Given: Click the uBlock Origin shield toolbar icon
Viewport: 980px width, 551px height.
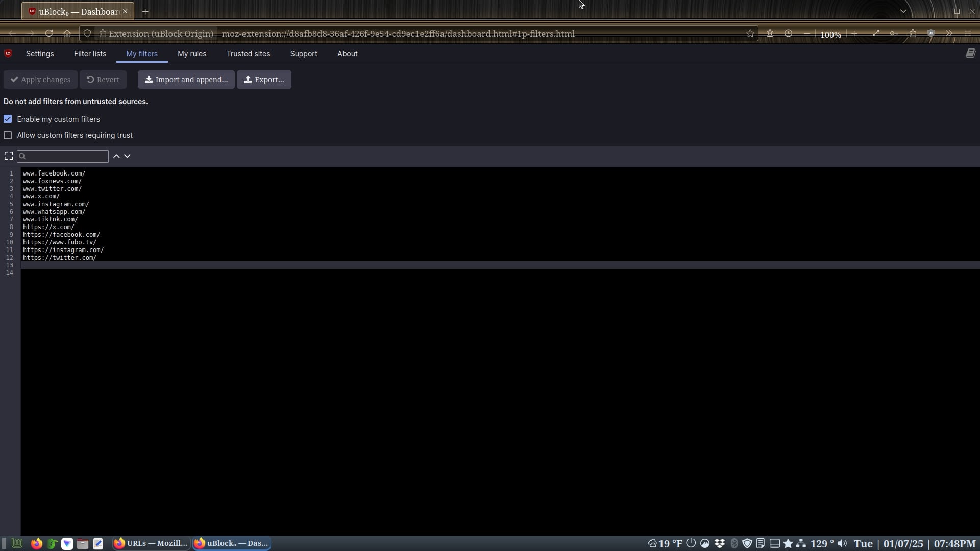Looking at the screenshot, I should tap(931, 34).
